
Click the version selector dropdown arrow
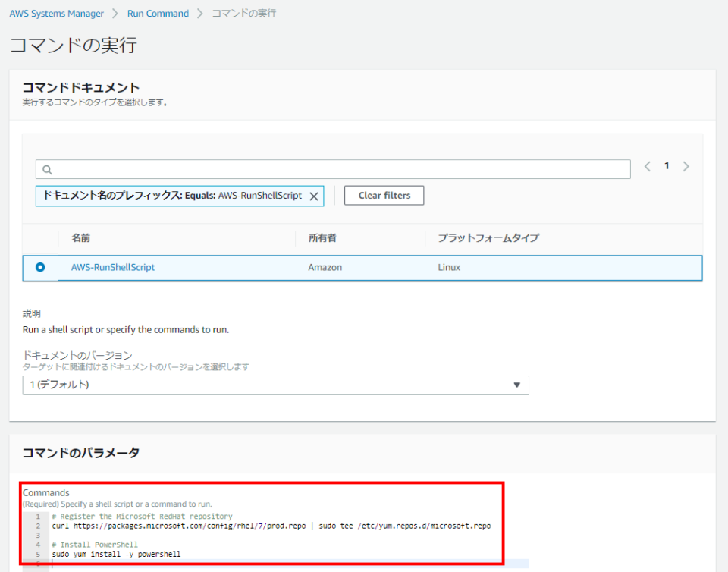pyautogui.click(x=518, y=385)
